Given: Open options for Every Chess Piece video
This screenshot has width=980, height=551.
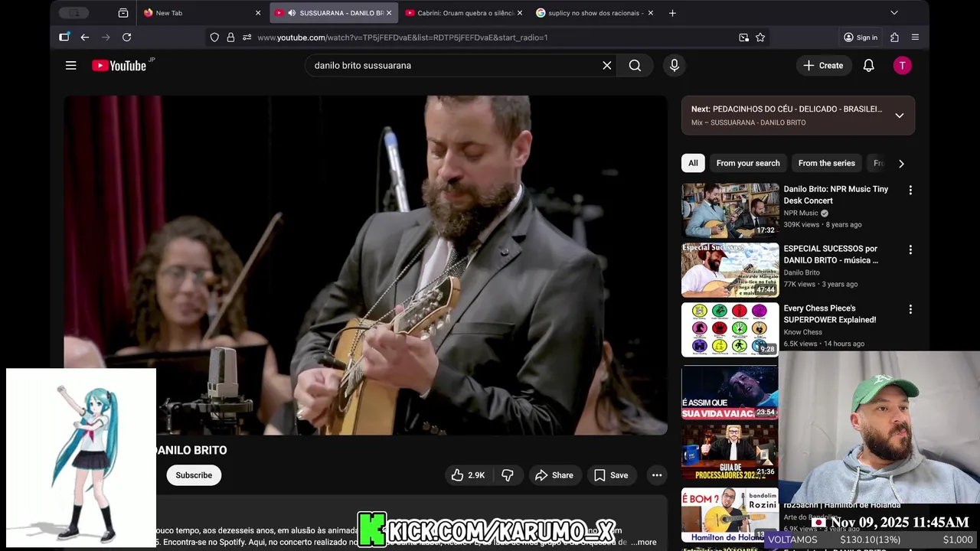Looking at the screenshot, I should click(910, 309).
